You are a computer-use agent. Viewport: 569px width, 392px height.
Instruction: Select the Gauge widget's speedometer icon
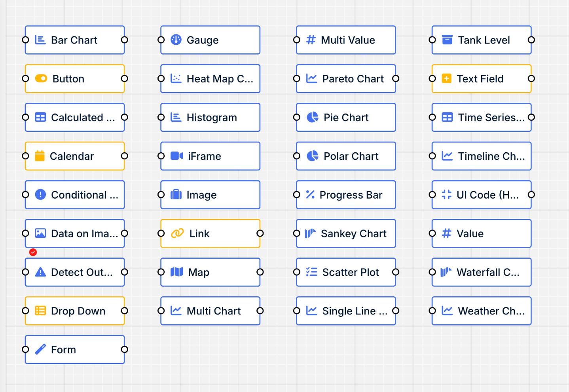176,40
